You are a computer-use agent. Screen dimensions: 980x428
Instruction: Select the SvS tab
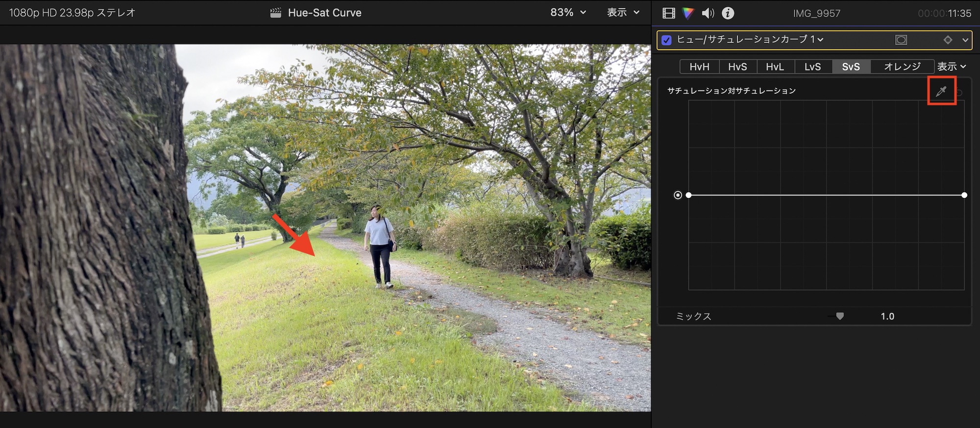[851, 67]
